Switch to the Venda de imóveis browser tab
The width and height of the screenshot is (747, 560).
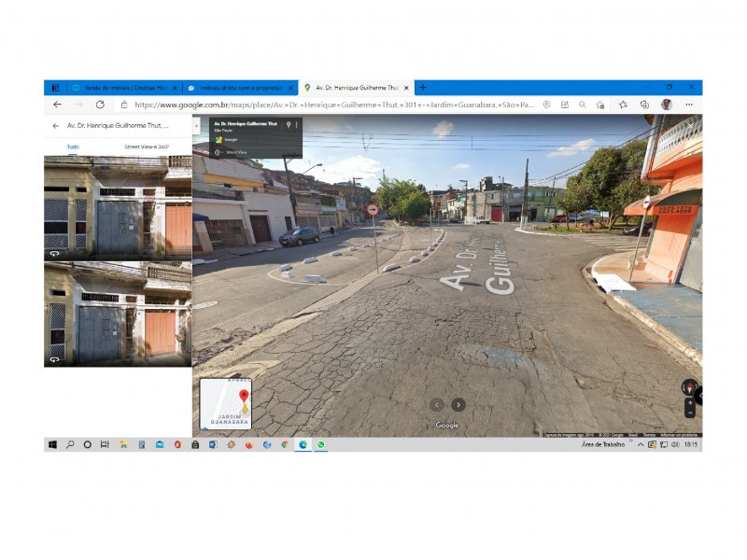point(124,88)
